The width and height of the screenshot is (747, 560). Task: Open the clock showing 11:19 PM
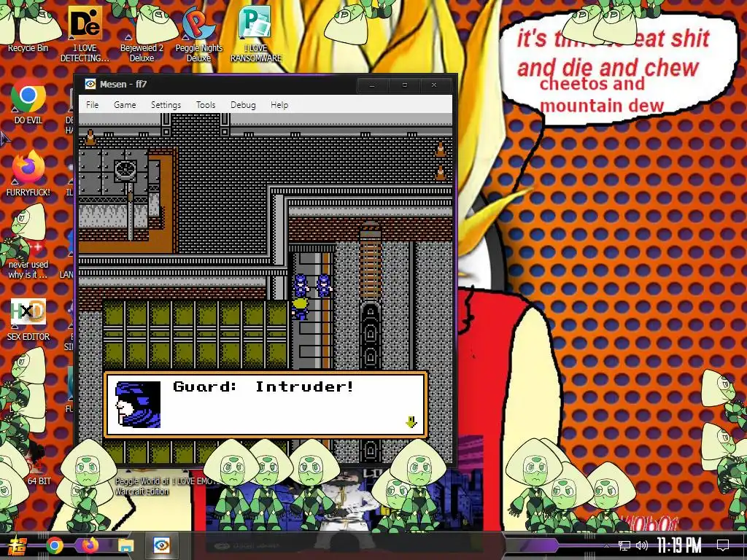(679, 545)
